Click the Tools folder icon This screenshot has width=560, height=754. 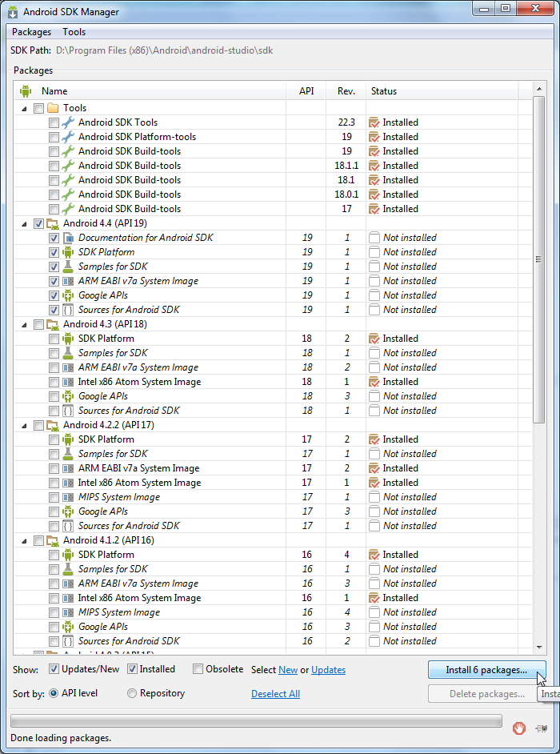click(53, 108)
